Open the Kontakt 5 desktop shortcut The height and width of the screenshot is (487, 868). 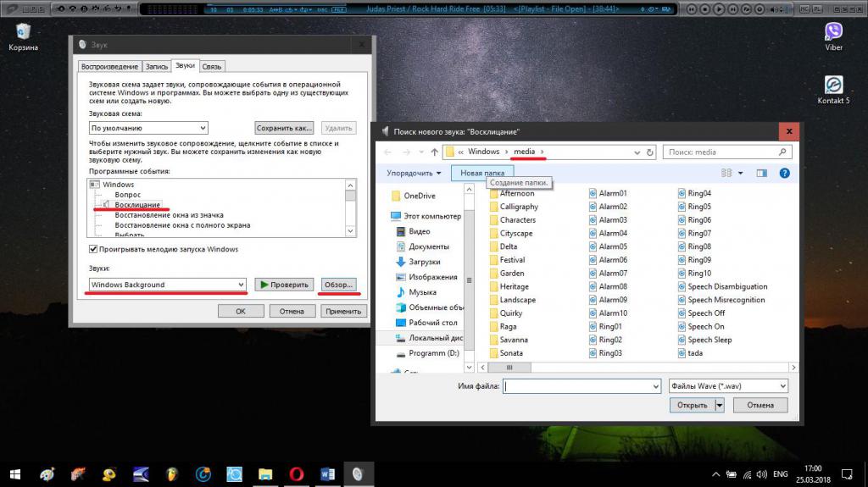tap(833, 90)
